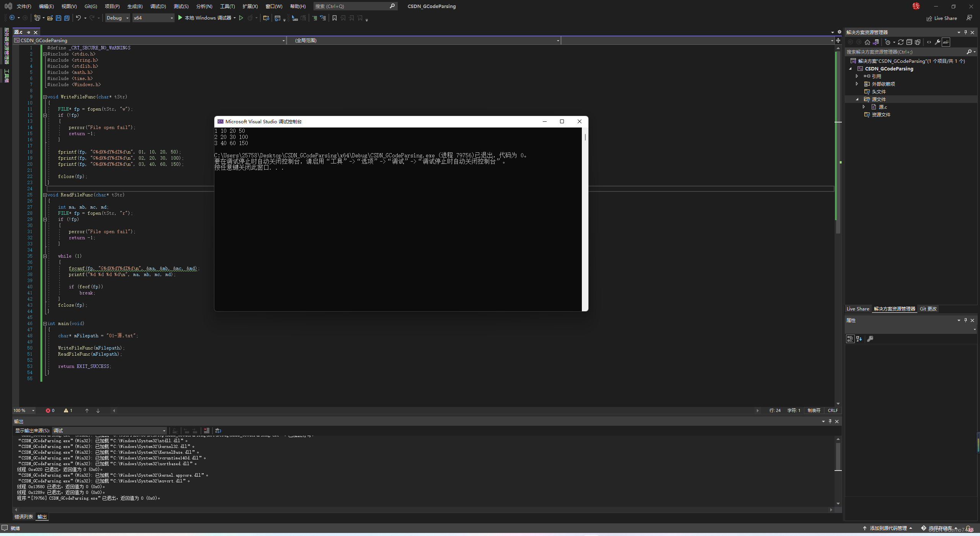Screen dimensions: 980x536
Task: Click the Open File folder icon
Action: point(50,18)
